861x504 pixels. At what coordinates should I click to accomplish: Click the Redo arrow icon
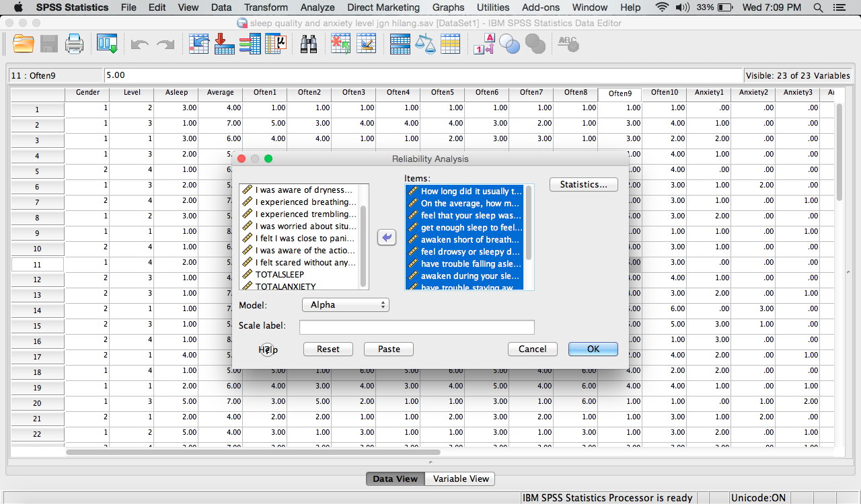coord(165,44)
